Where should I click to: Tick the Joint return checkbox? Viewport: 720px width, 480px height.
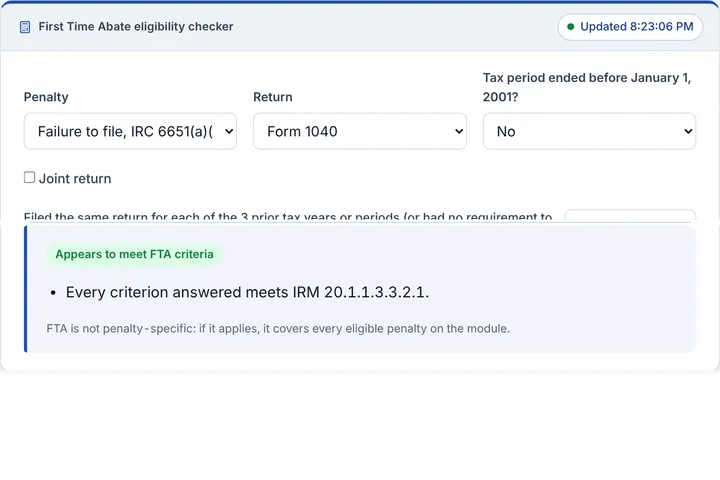[x=29, y=177]
